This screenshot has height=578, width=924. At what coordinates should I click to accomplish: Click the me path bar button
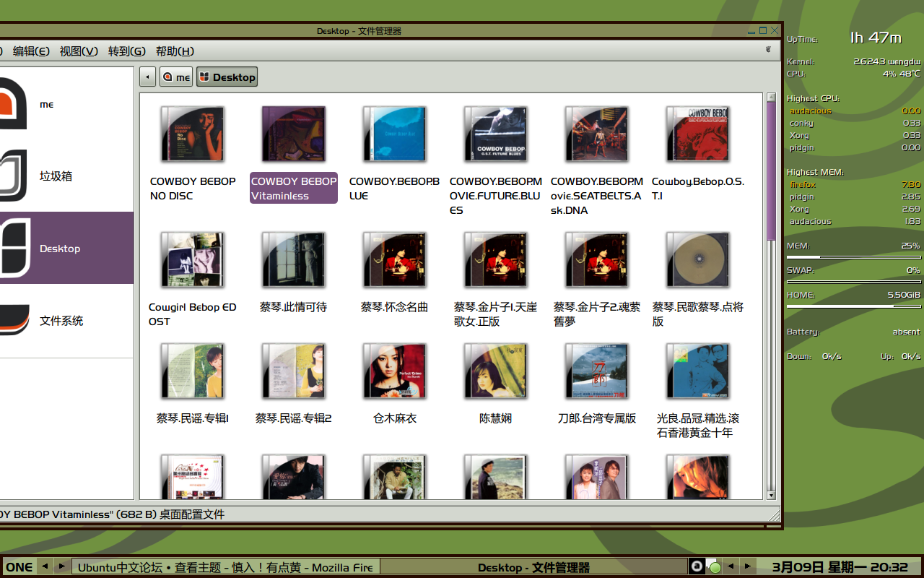[x=176, y=77]
